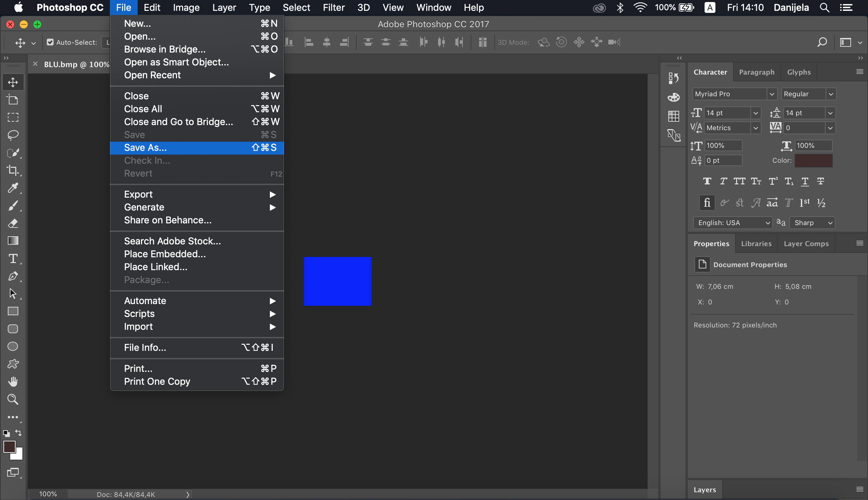Select the Zoom tool

click(13, 399)
